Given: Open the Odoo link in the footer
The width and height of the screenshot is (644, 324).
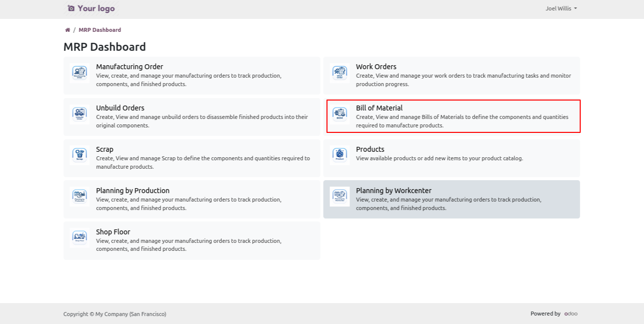Looking at the screenshot, I should pyautogui.click(x=571, y=314).
